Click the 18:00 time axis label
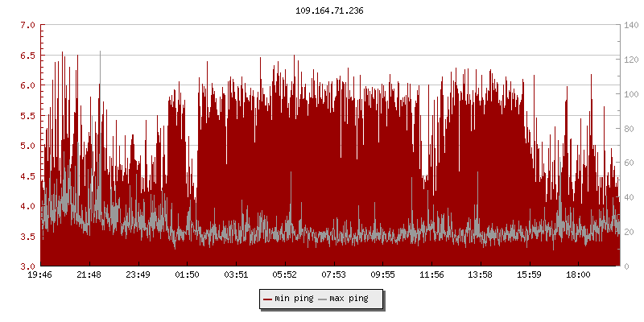Viewport: 644px width, 322px height. tap(578, 275)
